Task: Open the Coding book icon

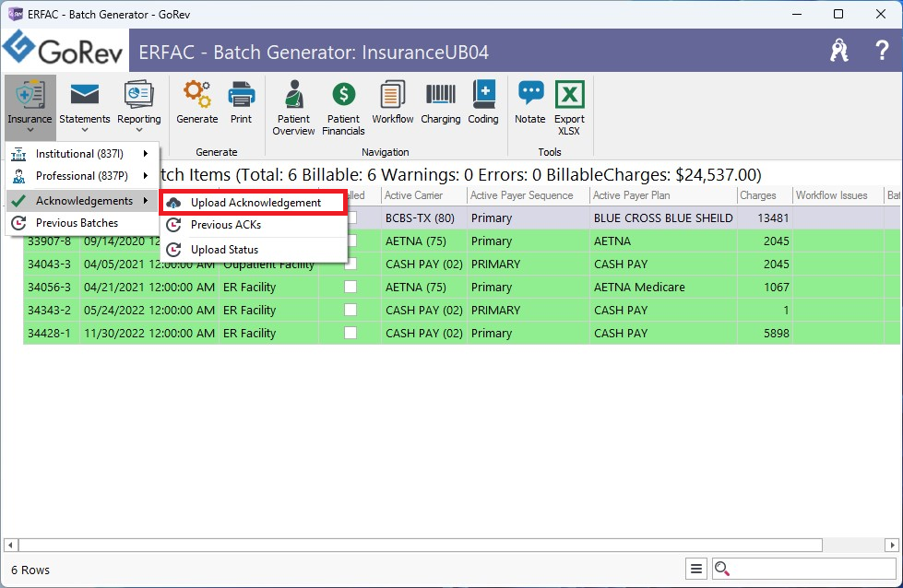Action: pyautogui.click(x=483, y=94)
